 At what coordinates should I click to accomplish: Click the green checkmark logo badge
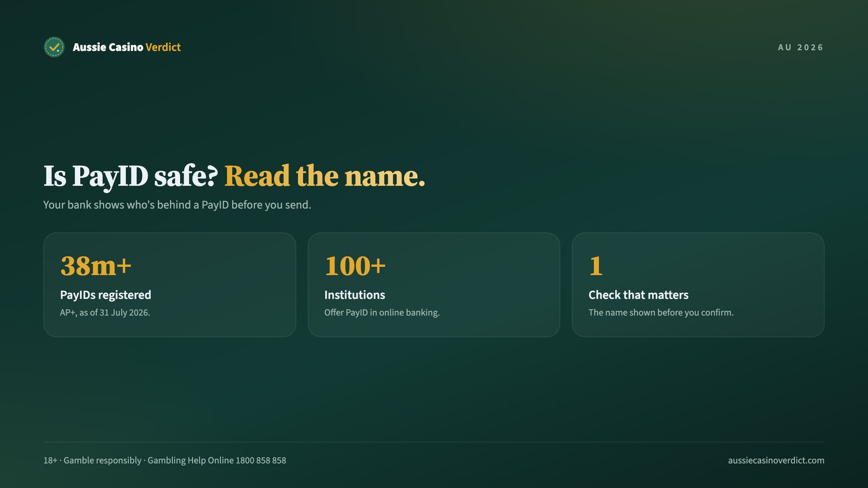click(54, 47)
